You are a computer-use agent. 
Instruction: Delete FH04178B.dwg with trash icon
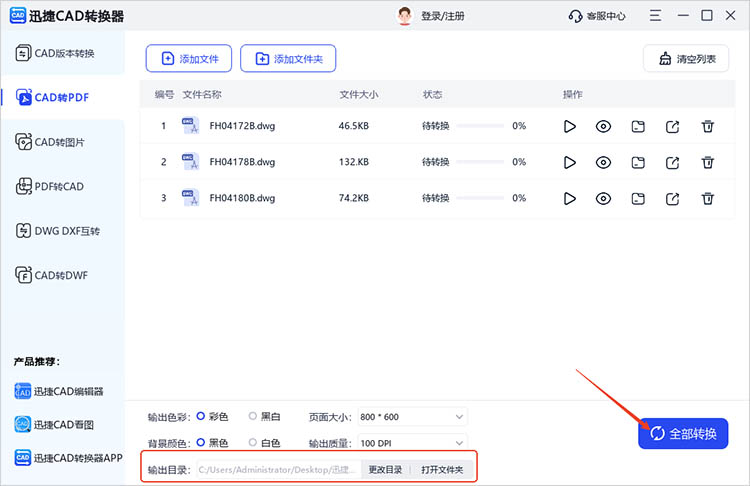tap(707, 163)
